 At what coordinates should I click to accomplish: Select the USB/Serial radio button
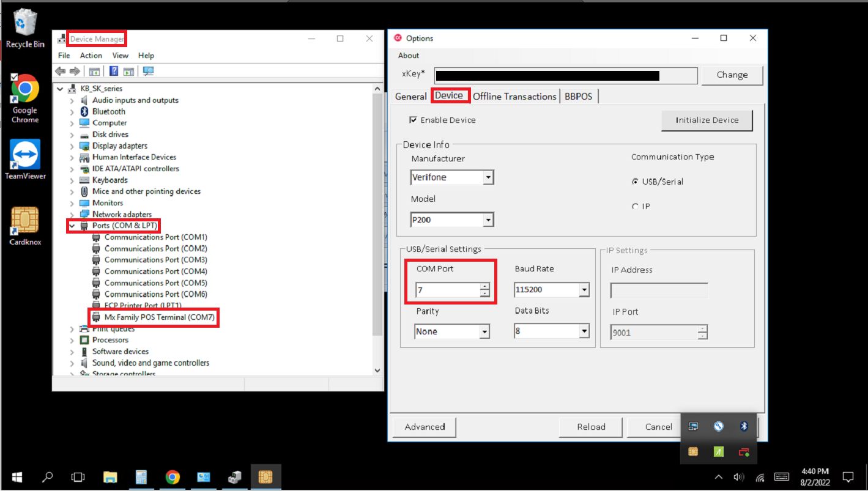(x=634, y=181)
